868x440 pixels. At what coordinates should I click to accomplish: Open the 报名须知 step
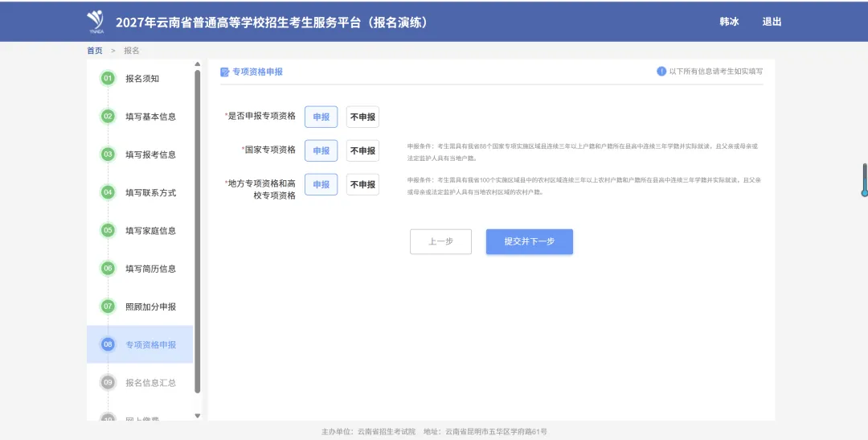point(142,79)
